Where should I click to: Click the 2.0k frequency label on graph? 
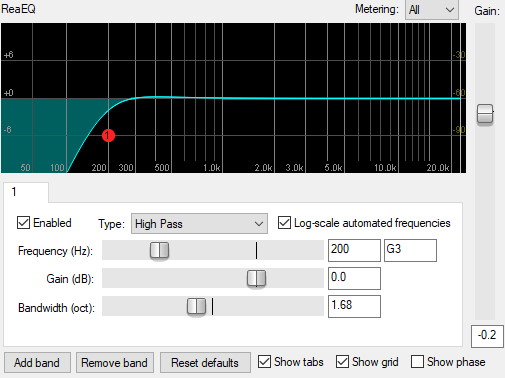pyautogui.click(x=263, y=168)
